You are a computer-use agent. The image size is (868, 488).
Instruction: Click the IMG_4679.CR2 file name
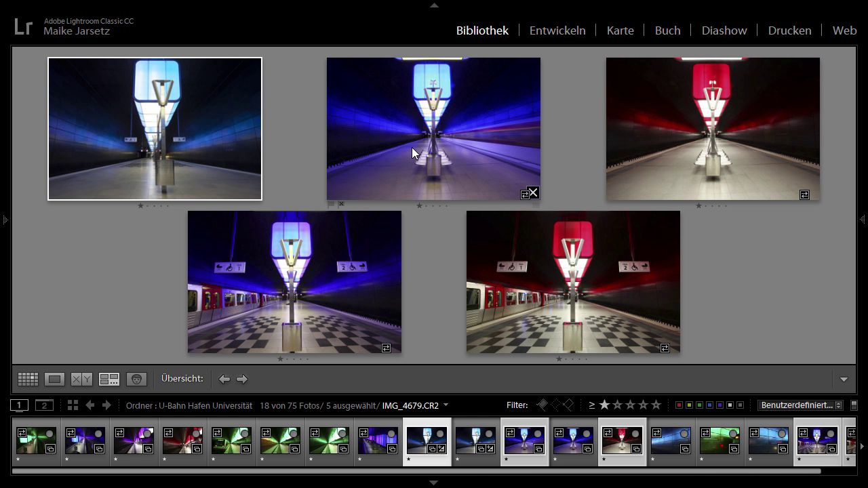click(411, 405)
